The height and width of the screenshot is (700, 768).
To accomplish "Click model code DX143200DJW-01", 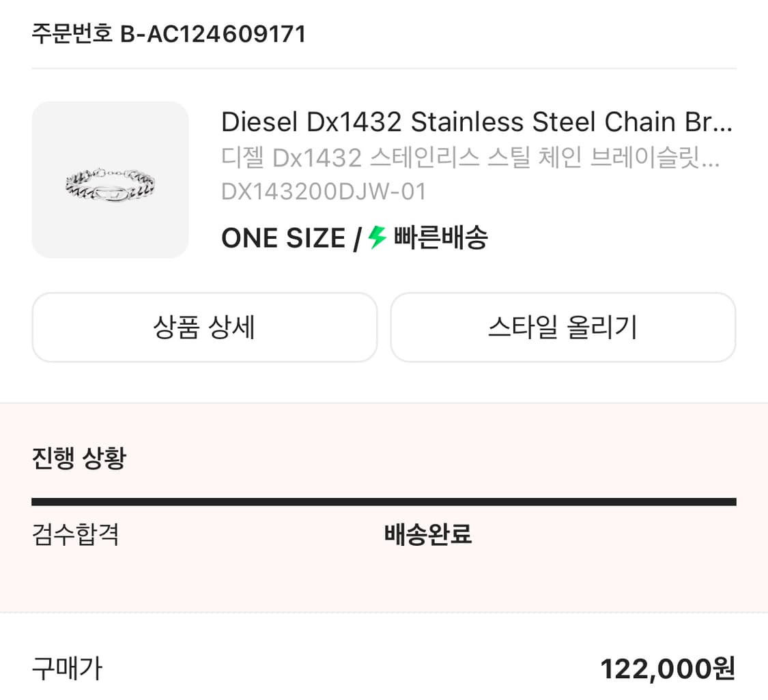I will point(324,192).
